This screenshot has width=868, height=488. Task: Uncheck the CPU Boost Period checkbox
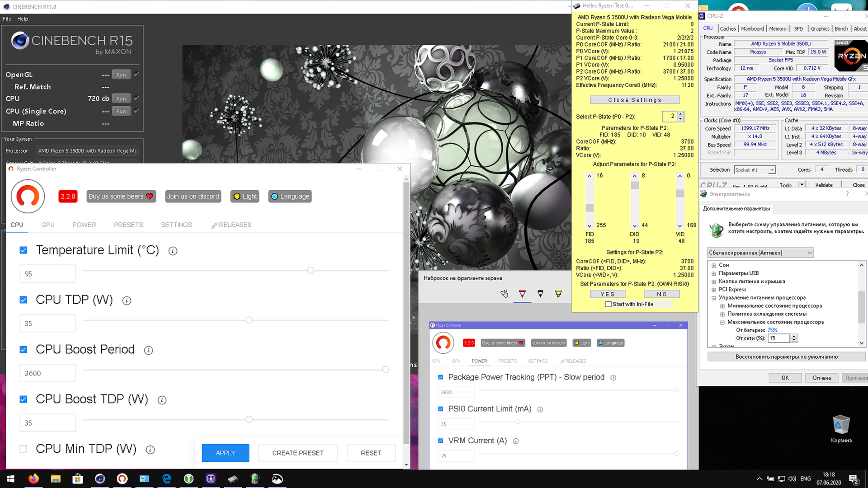pyautogui.click(x=24, y=350)
